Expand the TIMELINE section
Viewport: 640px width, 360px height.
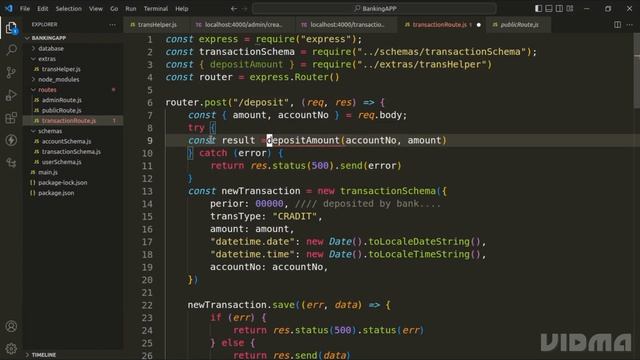point(73,355)
